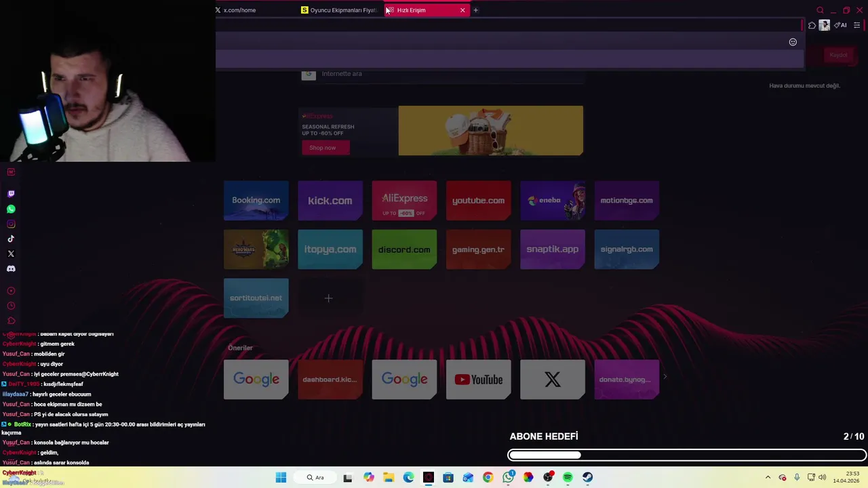
Task: Open Discord in the browser sidebar
Action: 11,268
